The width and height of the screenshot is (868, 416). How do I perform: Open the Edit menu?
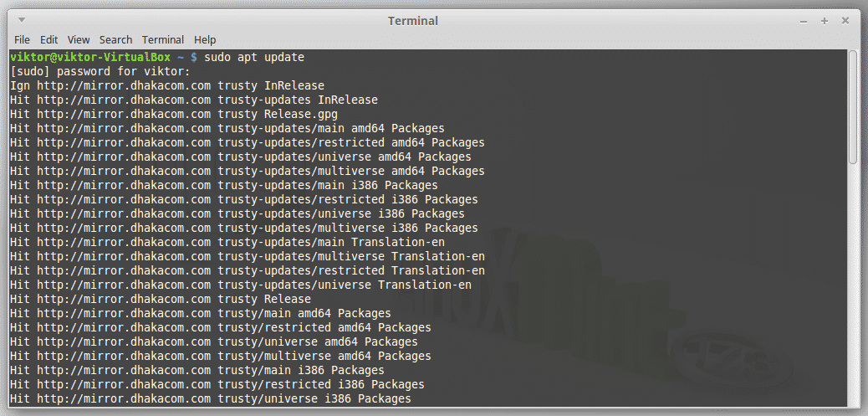[x=49, y=39]
